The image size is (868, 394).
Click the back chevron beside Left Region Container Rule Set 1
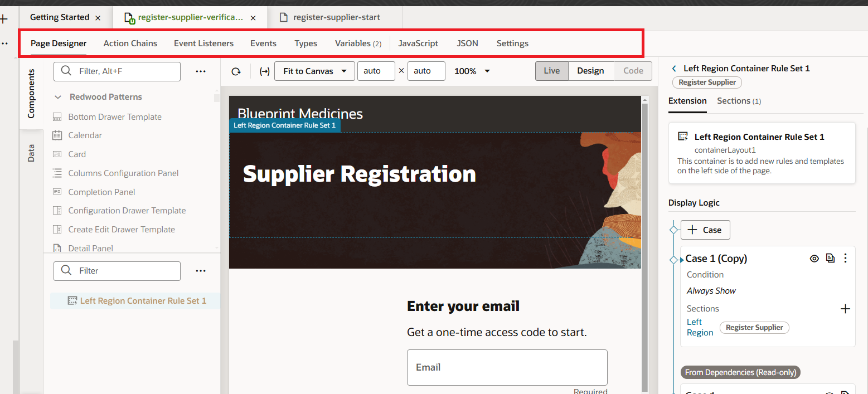674,68
